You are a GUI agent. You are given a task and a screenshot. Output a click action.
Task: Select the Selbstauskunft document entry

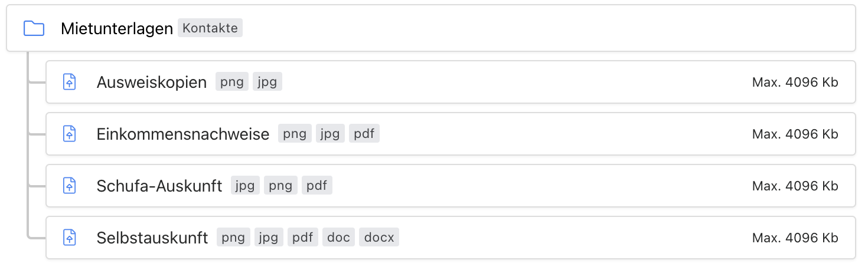152,238
